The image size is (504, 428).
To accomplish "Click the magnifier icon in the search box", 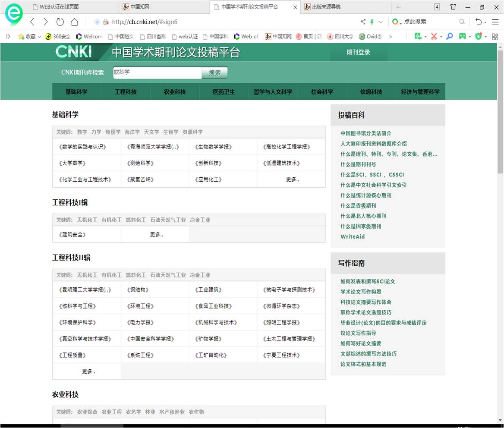I will point(462,22).
